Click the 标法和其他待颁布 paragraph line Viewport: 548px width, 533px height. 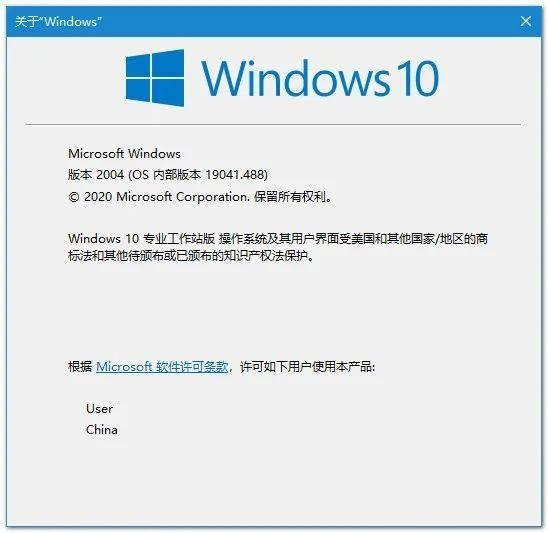(x=191, y=256)
